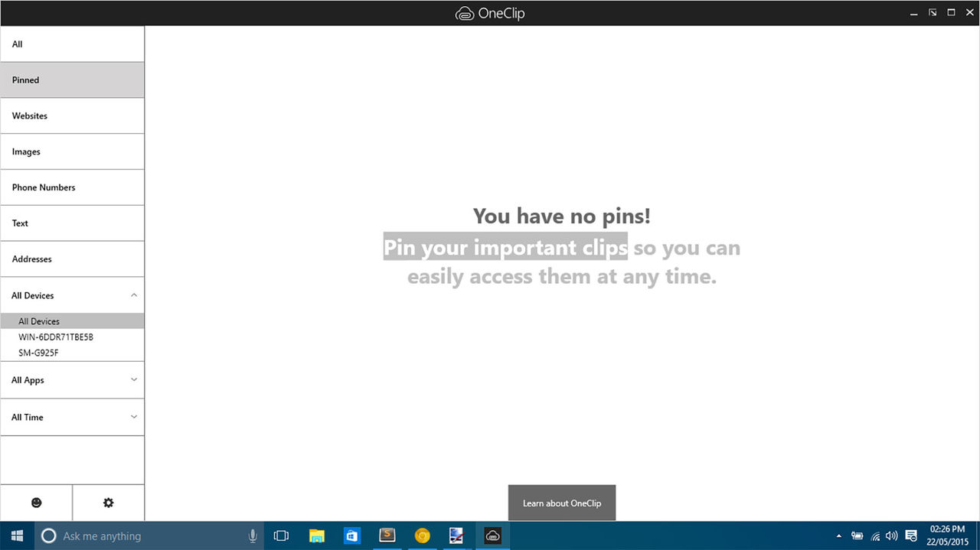The height and width of the screenshot is (550, 980).
Task: Open the Wi-Fi network tray icon
Action: coord(874,536)
